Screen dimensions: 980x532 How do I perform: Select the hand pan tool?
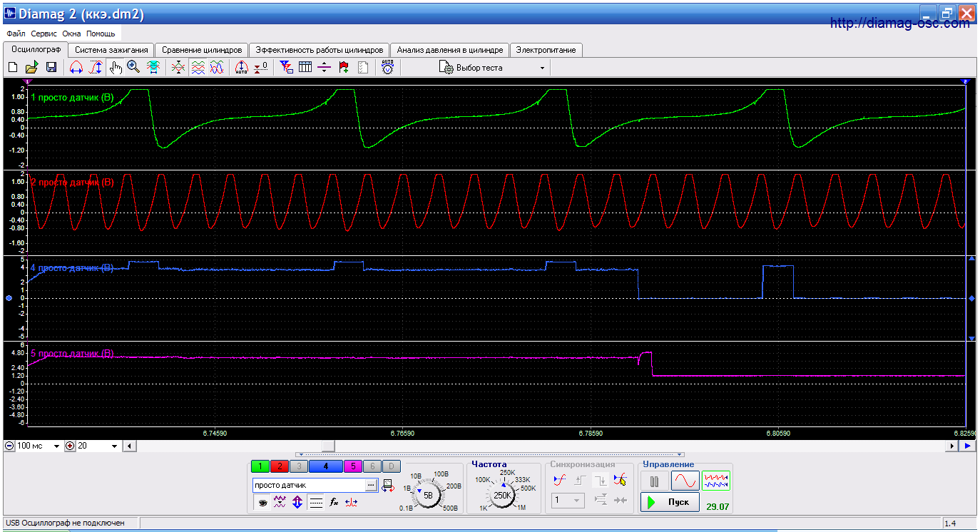pyautogui.click(x=116, y=68)
